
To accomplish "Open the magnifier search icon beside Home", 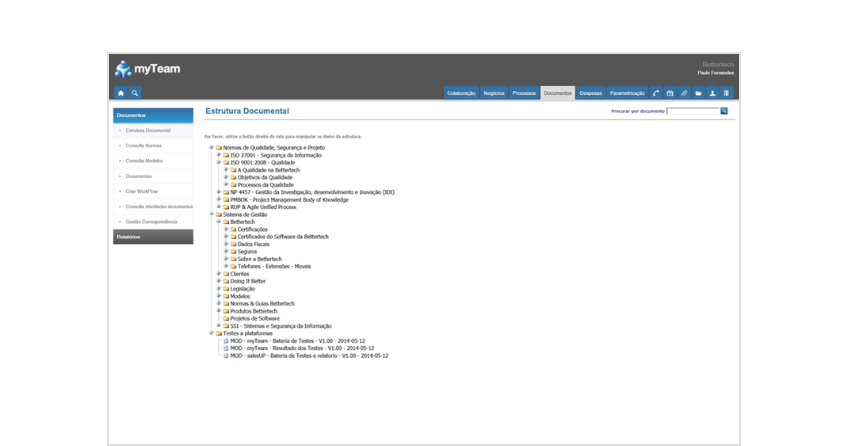I will pyautogui.click(x=135, y=93).
